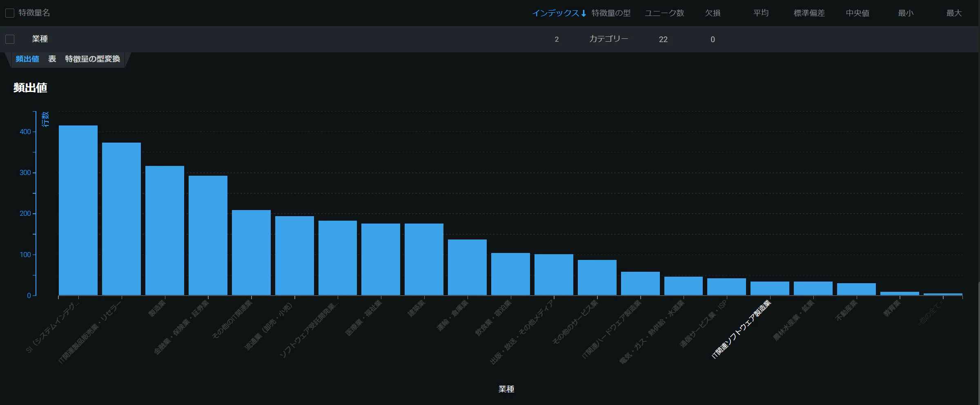Click the インデックス sort arrow icon
Image resolution: width=980 pixels, height=405 pixels.
[584, 13]
